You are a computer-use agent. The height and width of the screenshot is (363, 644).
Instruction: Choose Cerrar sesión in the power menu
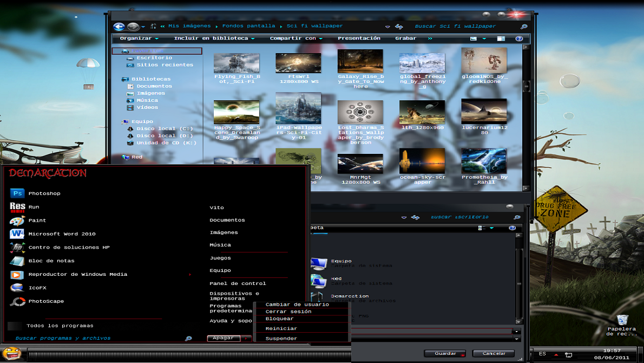click(x=288, y=312)
